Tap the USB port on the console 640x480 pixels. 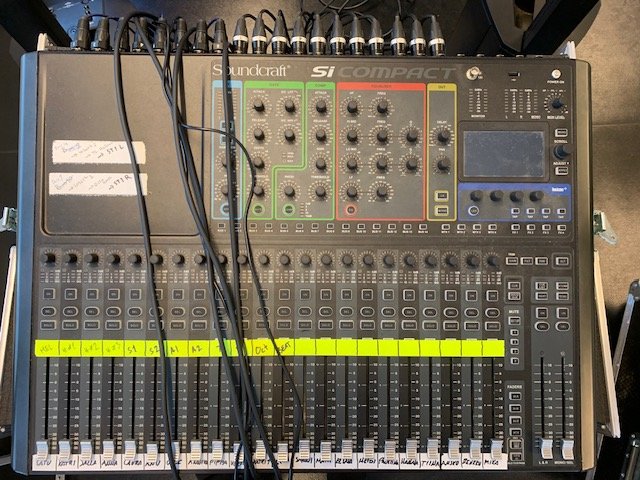514,75
